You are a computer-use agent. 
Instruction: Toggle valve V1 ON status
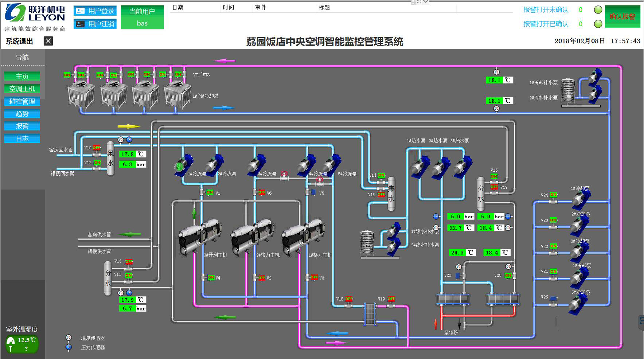click(x=210, y=192)
